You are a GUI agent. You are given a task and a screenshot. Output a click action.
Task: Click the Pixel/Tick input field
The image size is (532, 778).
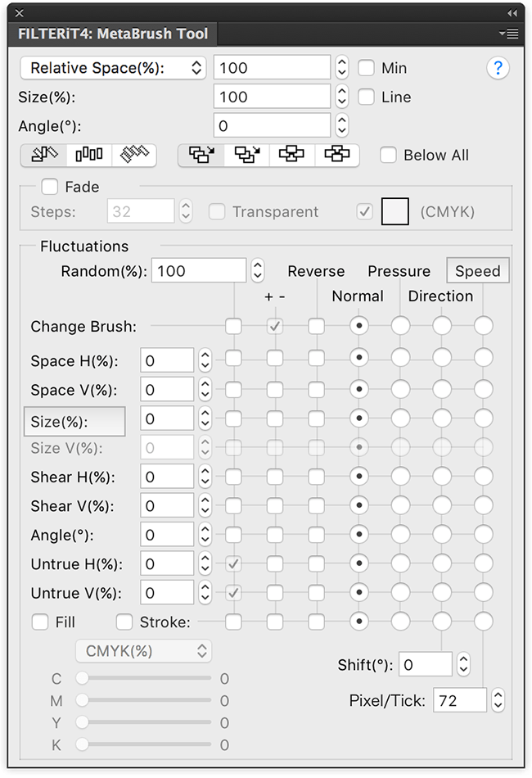tap(460, 700)
